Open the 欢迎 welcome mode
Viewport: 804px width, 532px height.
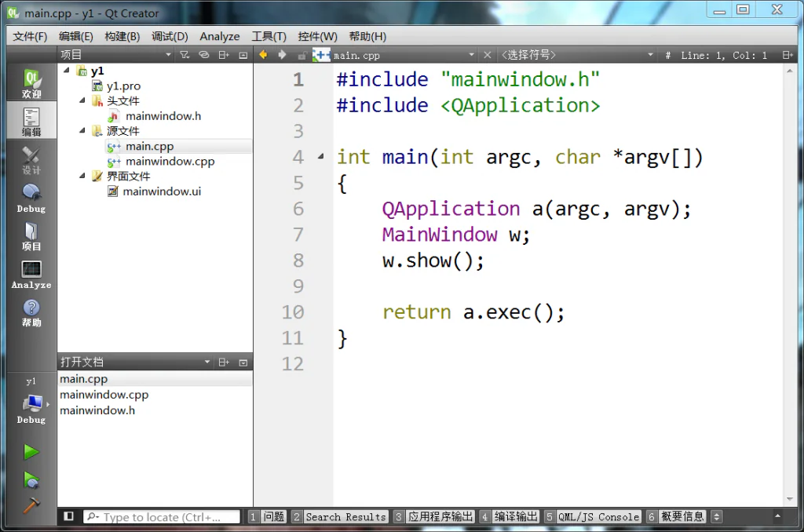click(x=31, y=84)
